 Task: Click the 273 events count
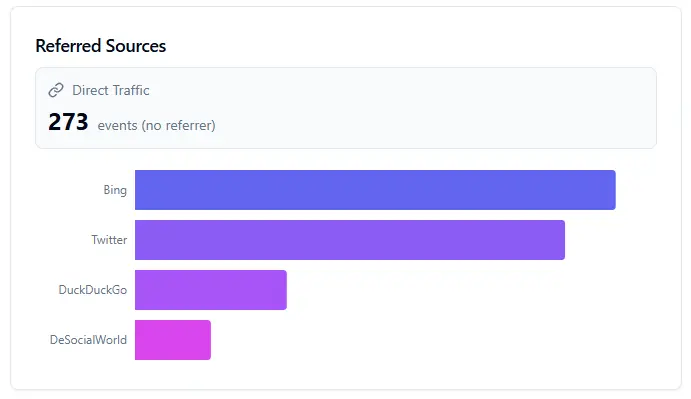click(x=68, y=122)
